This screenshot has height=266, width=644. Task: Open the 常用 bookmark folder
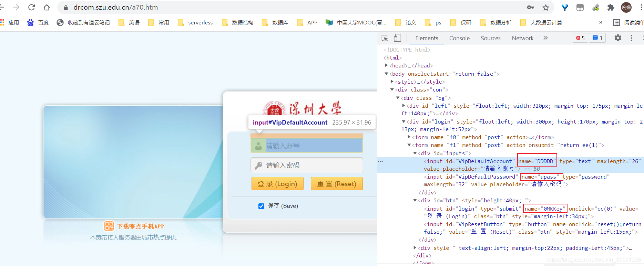(x=159, y=22)
